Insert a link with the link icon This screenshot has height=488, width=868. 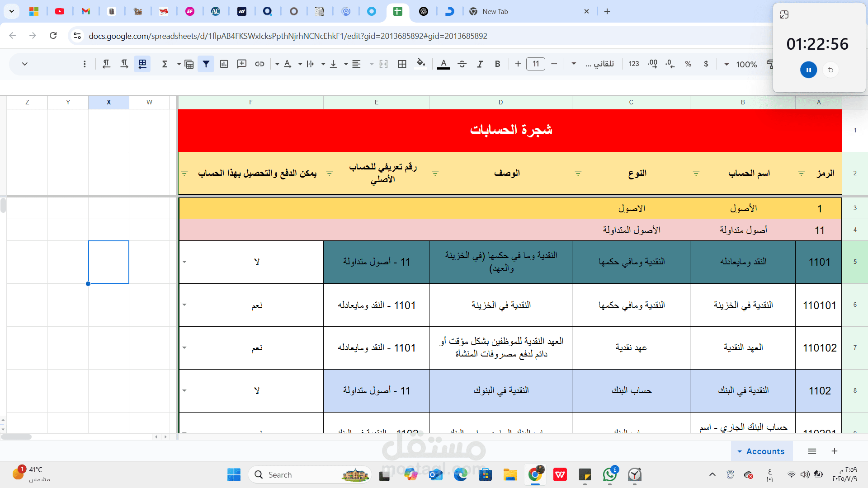click(x=260, y=64)
